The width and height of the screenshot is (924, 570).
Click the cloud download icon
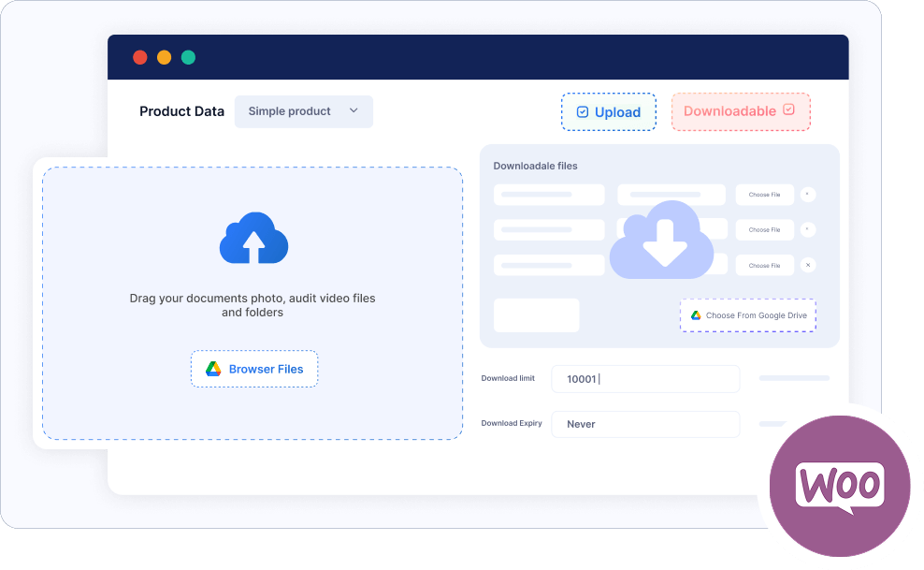click(661, 241)
